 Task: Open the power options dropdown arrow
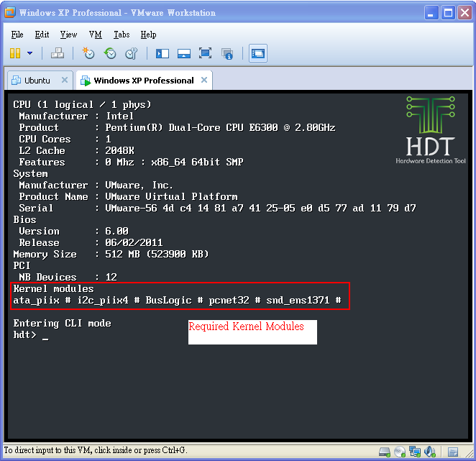pyautogui.click(x=29, y=53)
